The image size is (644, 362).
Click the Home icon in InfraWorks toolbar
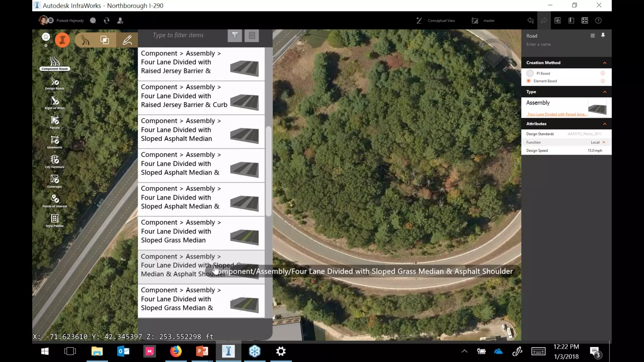click(46, 37)
